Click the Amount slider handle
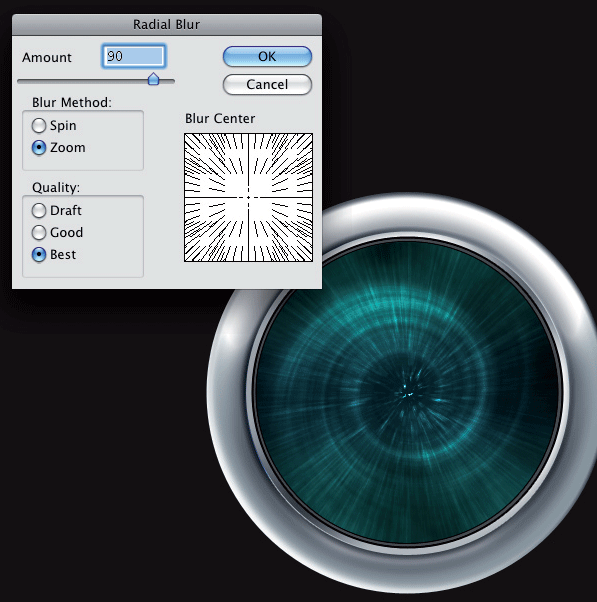This screenshot has height=602, width=597. [154, 79]
